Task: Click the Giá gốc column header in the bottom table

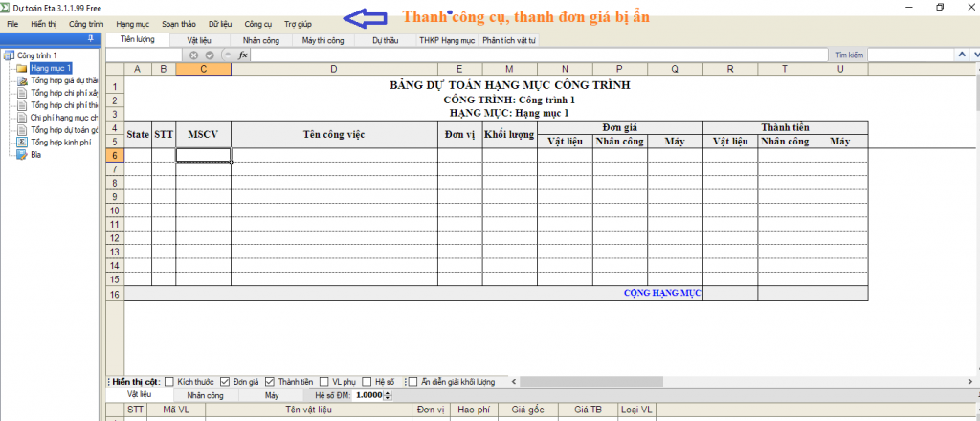Action: coord(527,410)
